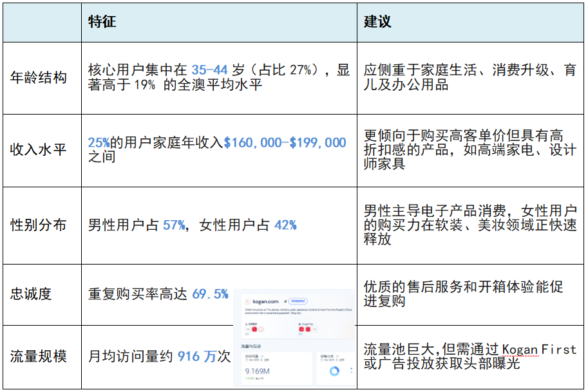Click the first app icon under App Store
Image resolution: width=588 pixels, height=392 pixels.
click(247, 330)
